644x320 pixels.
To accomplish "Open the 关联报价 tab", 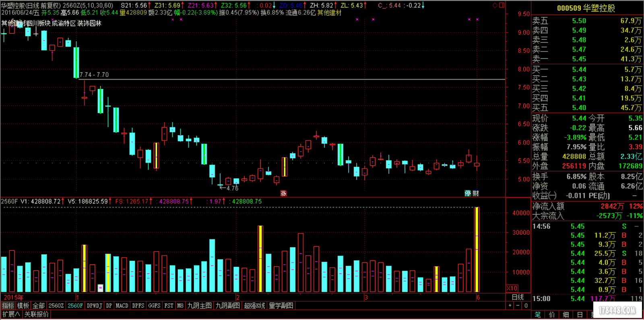I will pos(37,314).
